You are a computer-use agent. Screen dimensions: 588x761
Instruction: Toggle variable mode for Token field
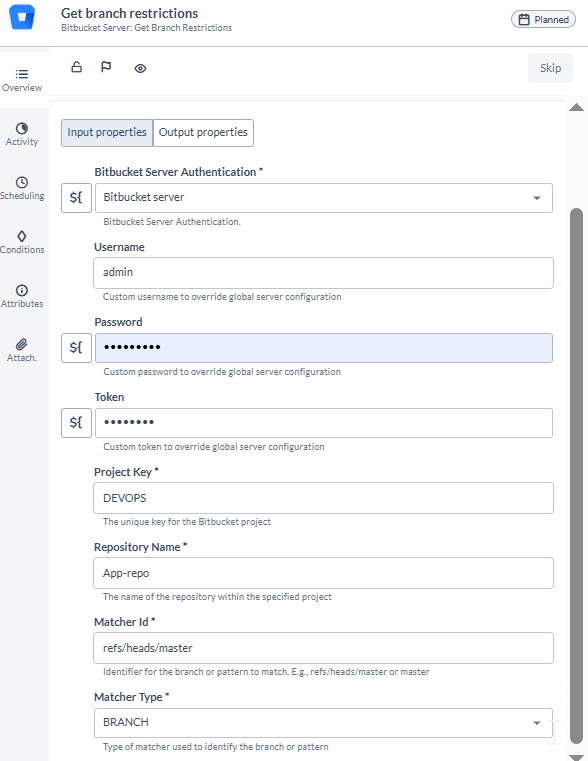click(76, 423)
